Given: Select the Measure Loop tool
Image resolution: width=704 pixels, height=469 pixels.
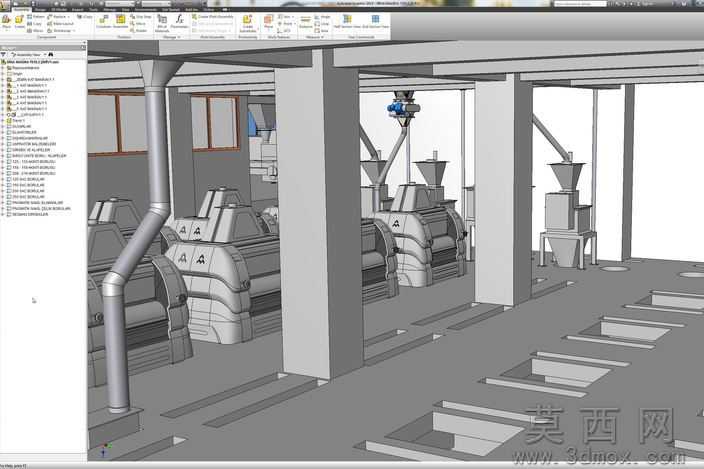Looking at the screenshot, I should (322, 24).
